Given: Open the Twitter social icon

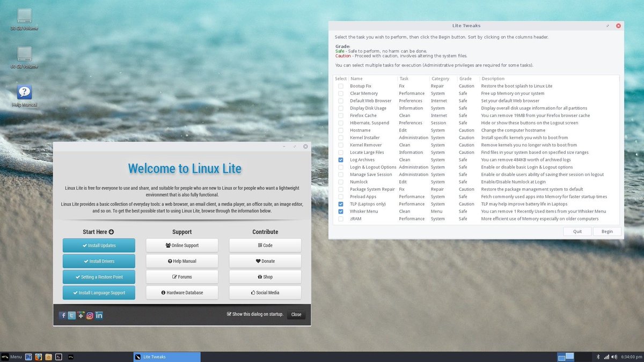Looking at the screenshot, I should pos(71,315).
